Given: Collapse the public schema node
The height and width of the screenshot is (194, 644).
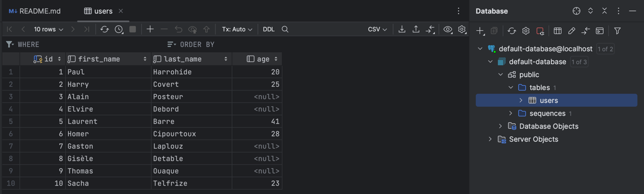Looking at the screenshot, I should point(500,75).
